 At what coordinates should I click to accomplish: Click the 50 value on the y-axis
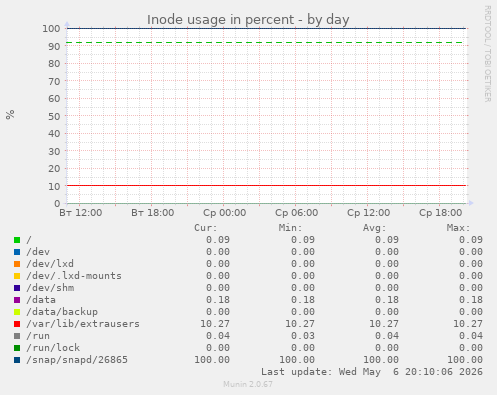coord(54,116)
